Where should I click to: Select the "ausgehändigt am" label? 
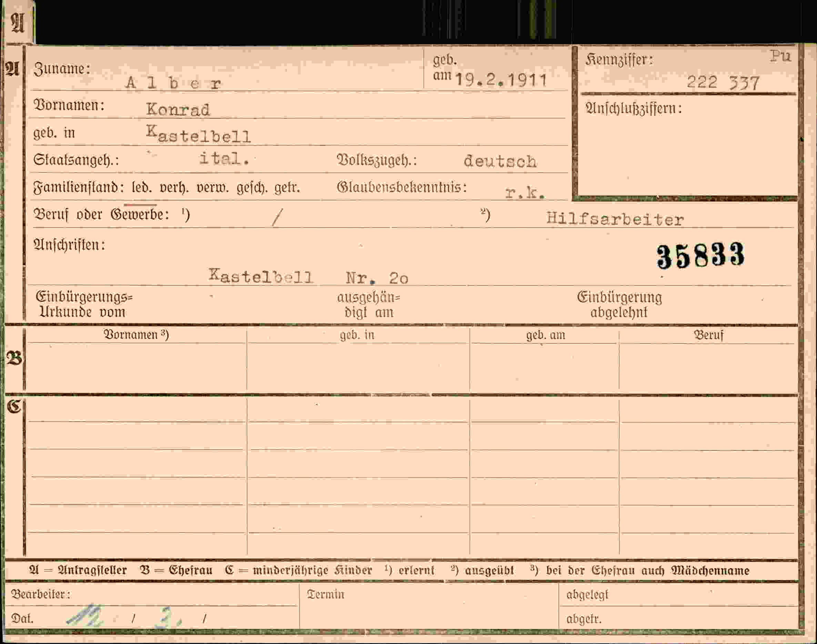(369, 305)
